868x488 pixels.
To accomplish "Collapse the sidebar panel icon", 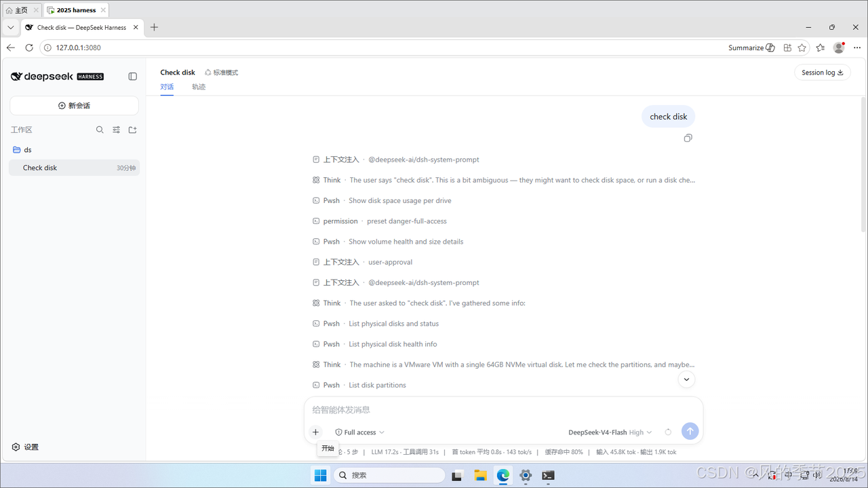I will click(x=133, y=77).
